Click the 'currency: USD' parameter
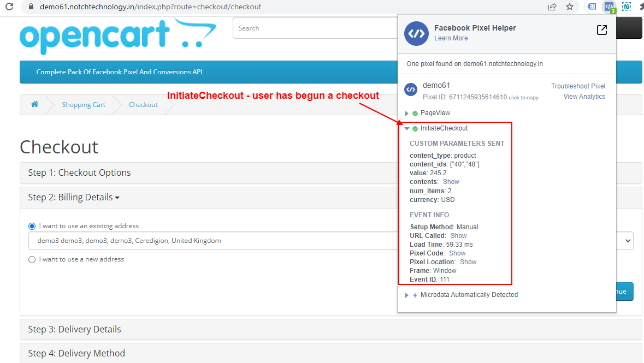The image size is (644, 363). pyautogui.click(x=432, y=200)
